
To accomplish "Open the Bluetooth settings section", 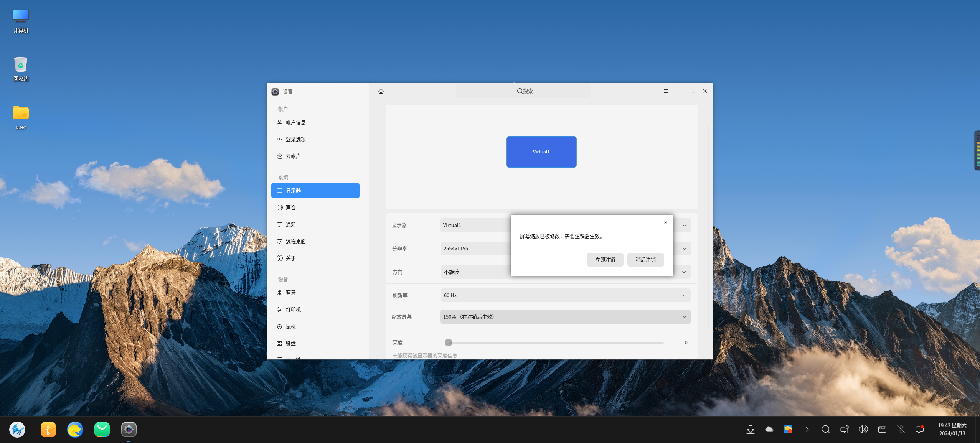I will (x=290, y=293).
